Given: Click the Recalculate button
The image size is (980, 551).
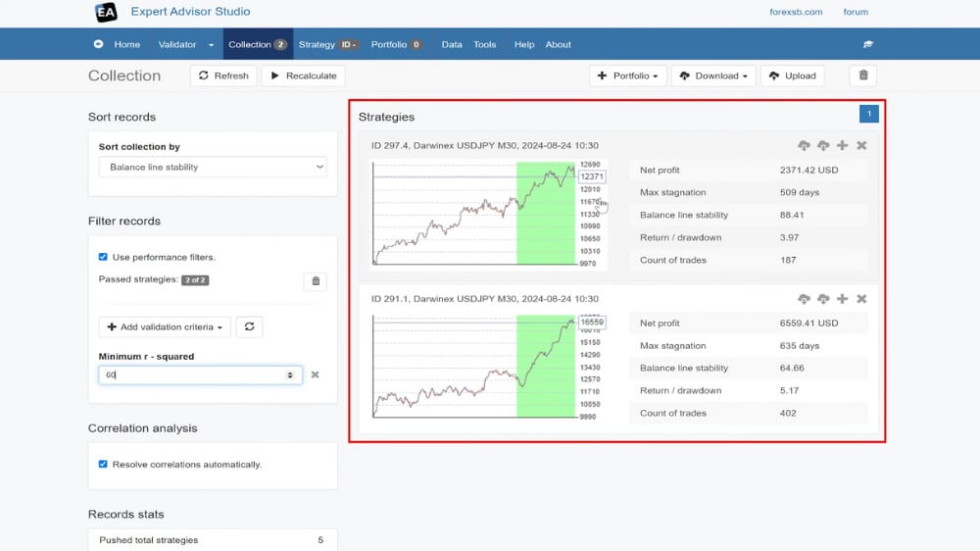Looking at the screenshot, I should point(303,75).
